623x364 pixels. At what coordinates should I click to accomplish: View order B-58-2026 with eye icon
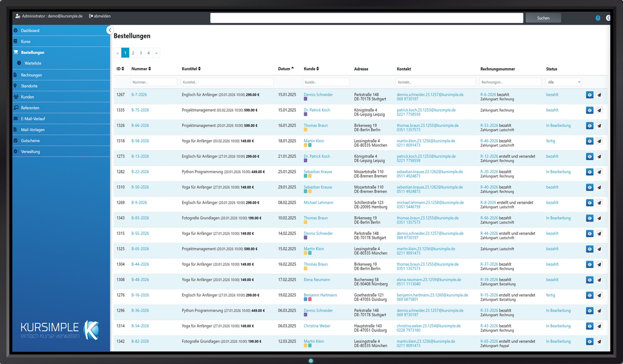coord(589,141)
